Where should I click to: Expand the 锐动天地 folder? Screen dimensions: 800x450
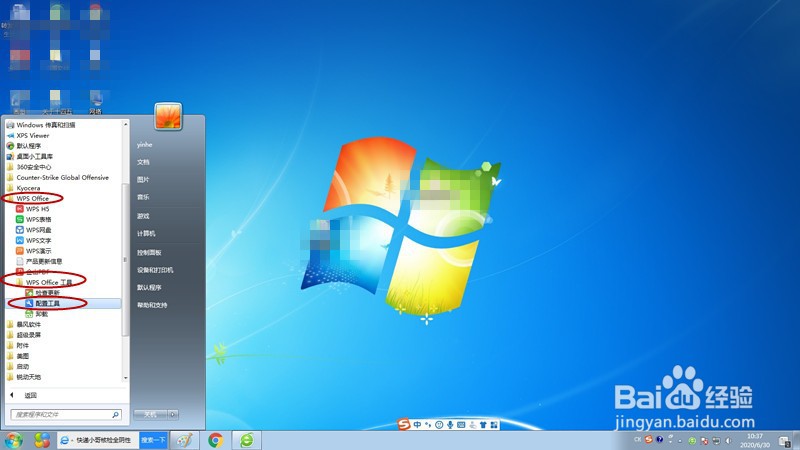pos(23,377)
